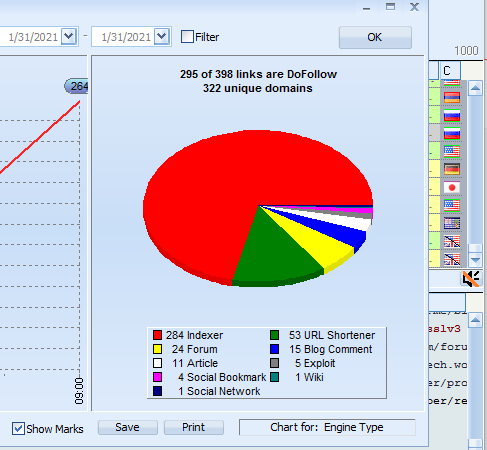Print the chart using Print button
487x450 pixels.
[193, 427]
